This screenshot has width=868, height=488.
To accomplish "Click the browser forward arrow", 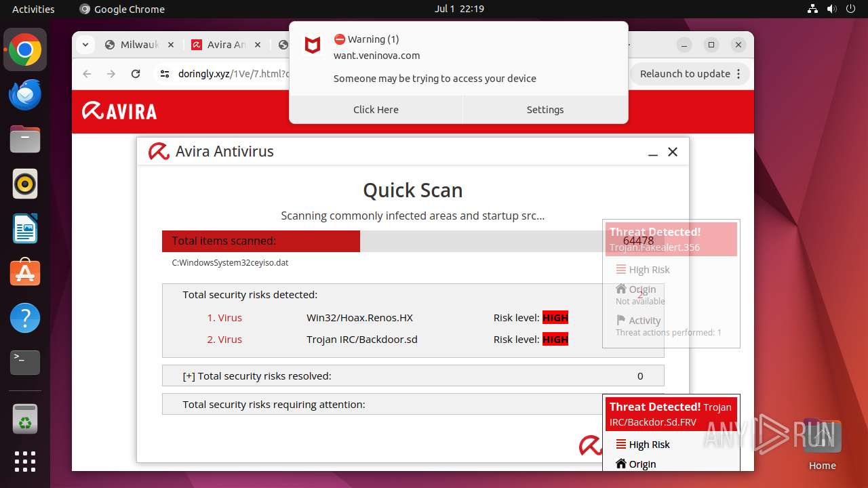I will pyautogui.click(x=111, y=74).
